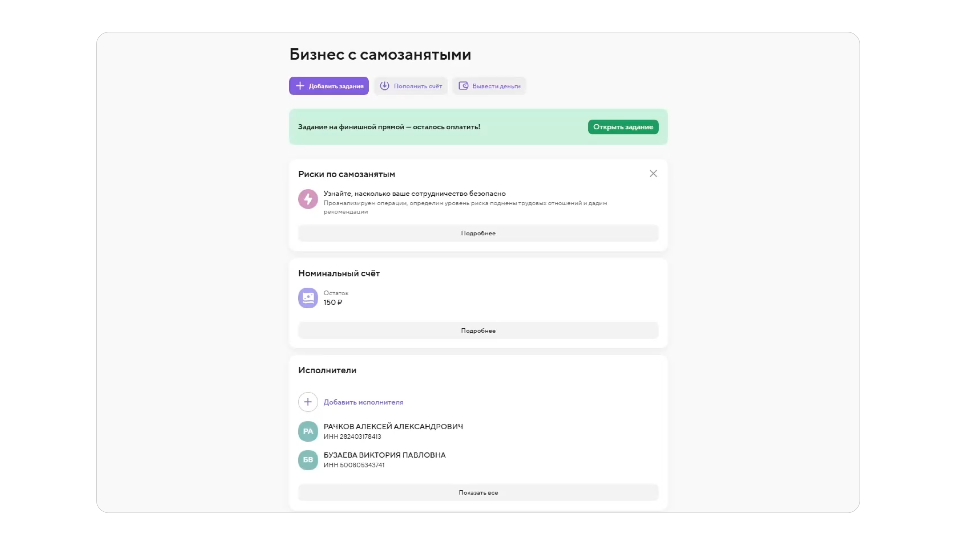Click the Добавить исполнителя link
The width and height of the screenshot is (955, 560).
tap(363, 402)
